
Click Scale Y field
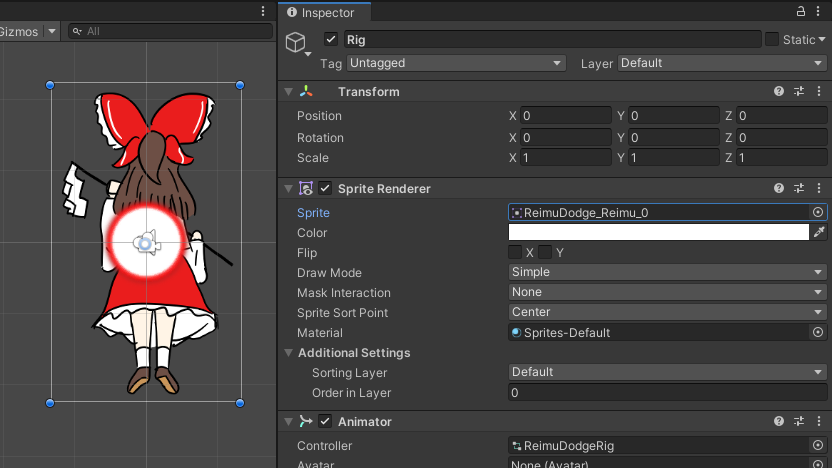pyautogui.click(x=674, y=158)
